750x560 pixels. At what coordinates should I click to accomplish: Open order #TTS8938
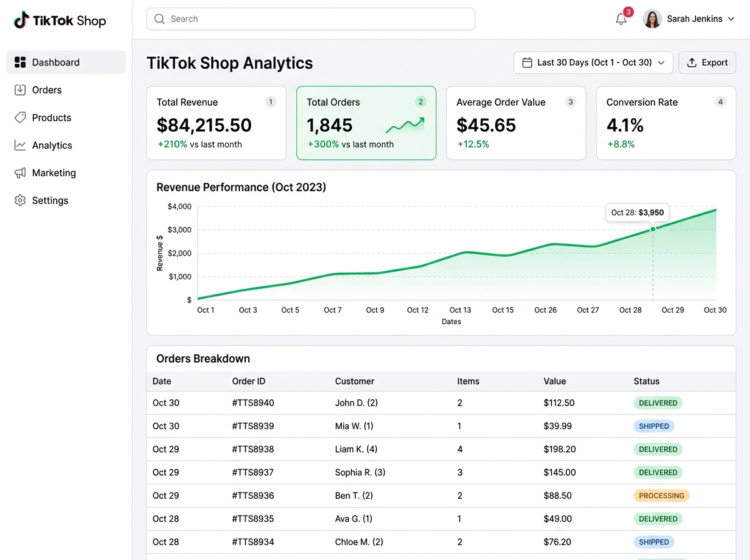coord(253,449)
